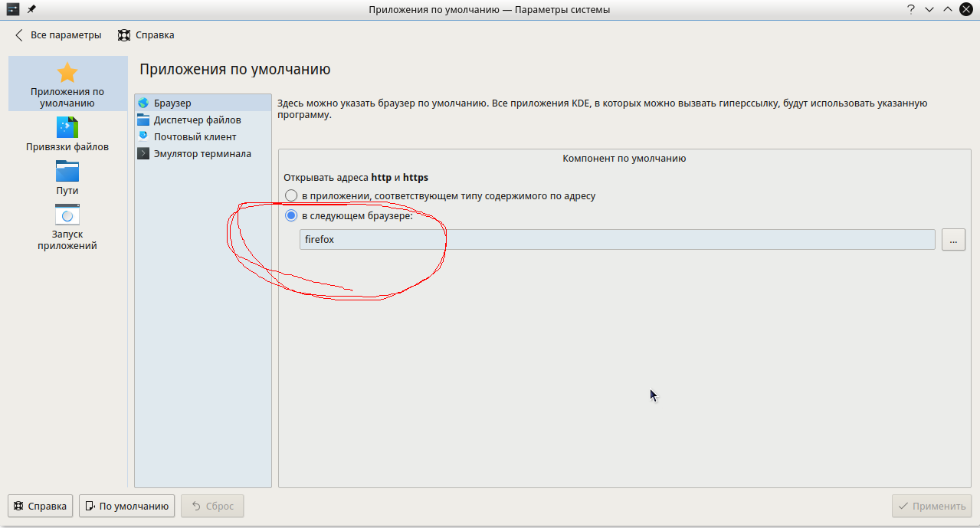Open the System Settings window menu icon
Image resolution: width=980 pixels, height=528 pixels.
(13, 10)
